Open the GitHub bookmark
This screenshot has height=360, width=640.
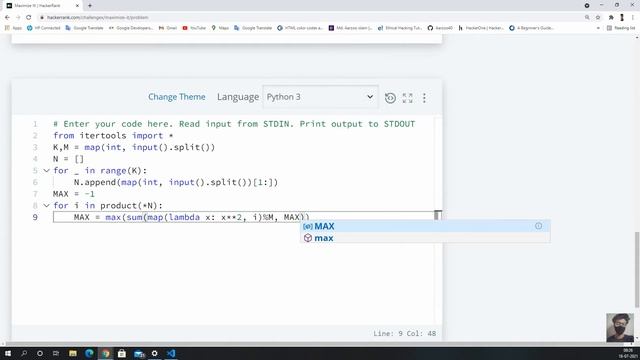[440, 28]
